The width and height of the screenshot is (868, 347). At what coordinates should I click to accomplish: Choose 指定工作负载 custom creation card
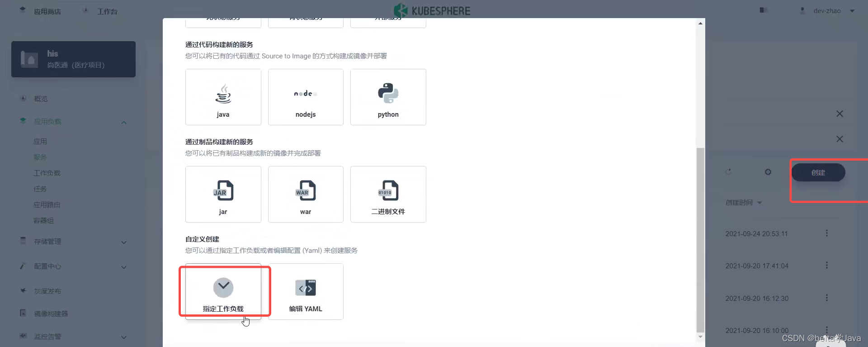pyautogui.click(x=223, y=291)
